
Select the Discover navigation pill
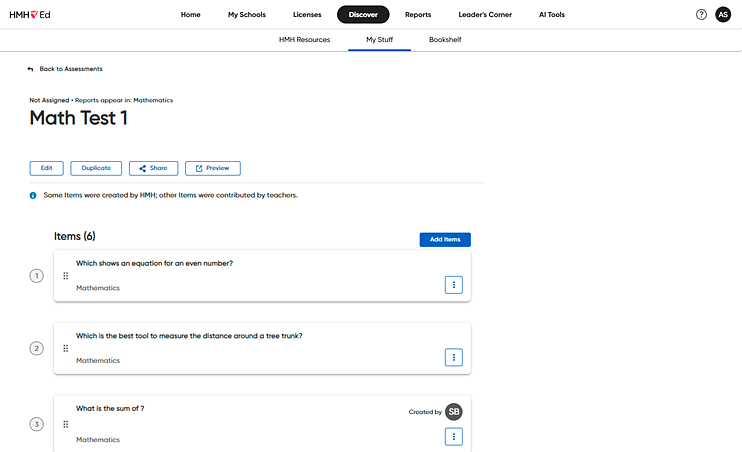coord(363,15)
